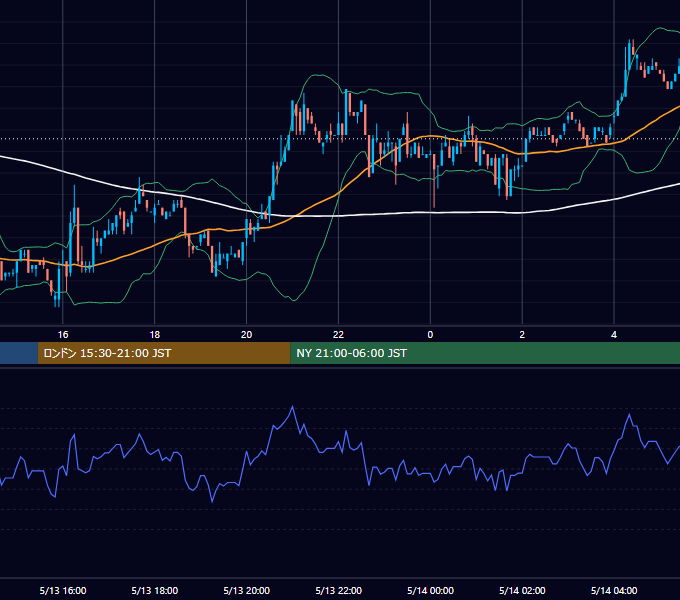Click the 5/13 16:00 timestamp label
This screenshot has width=680, height=600.
coord(63,590)
